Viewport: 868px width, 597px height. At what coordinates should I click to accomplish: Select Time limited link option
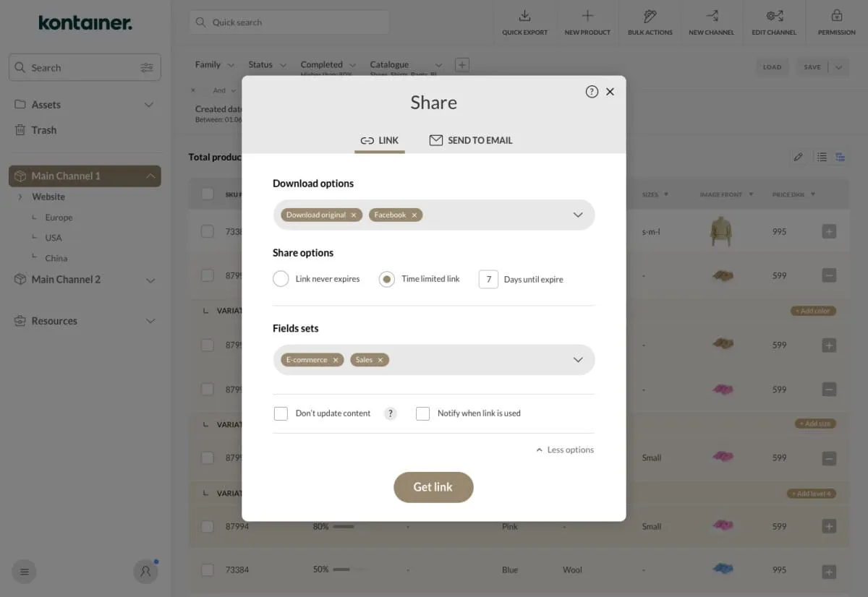pyautogui.click(x=387, y=279)
